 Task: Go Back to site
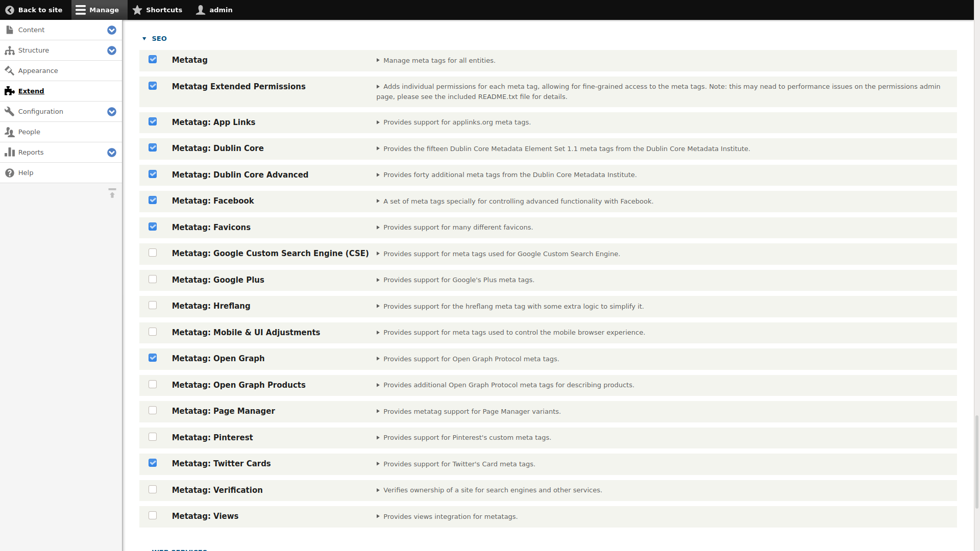tap(34, 10)
